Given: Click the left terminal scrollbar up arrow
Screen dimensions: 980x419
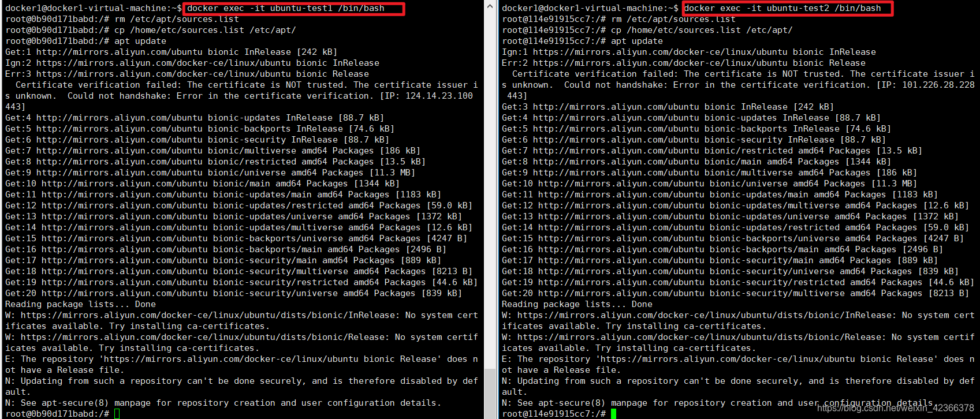Looking at the screenshot, I should (490, 6).
